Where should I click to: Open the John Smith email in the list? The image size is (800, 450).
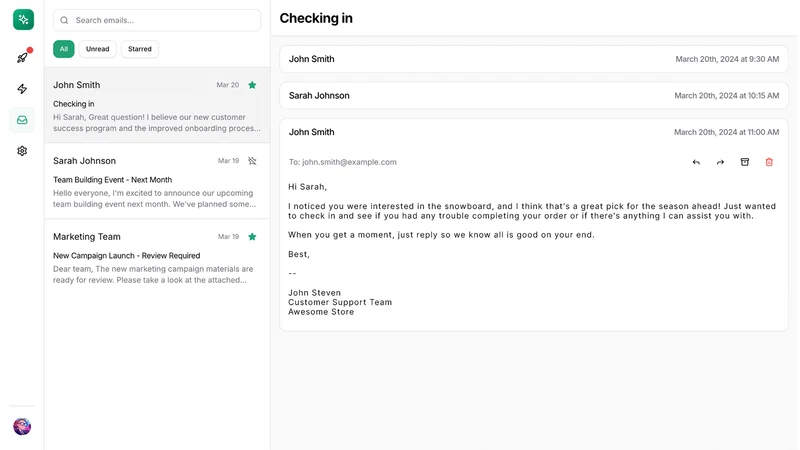coord(157,105)
